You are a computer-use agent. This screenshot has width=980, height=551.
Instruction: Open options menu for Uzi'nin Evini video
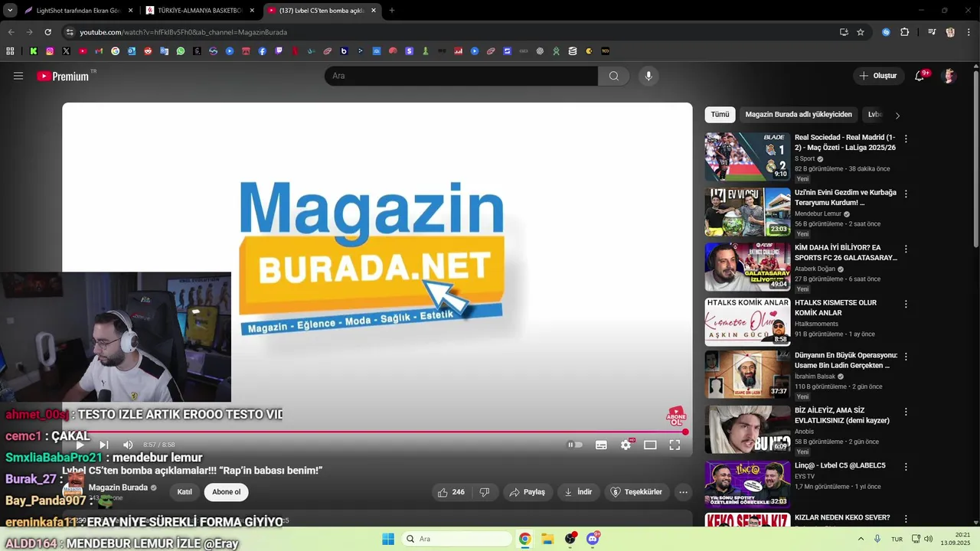(x=906, y=194)
